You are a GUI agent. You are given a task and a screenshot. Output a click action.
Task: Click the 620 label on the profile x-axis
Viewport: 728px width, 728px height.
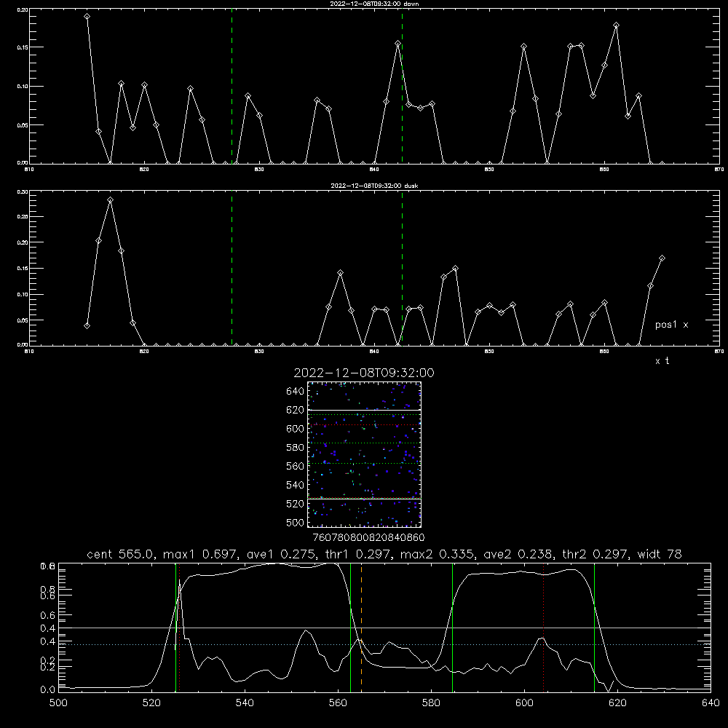(617, 703)
